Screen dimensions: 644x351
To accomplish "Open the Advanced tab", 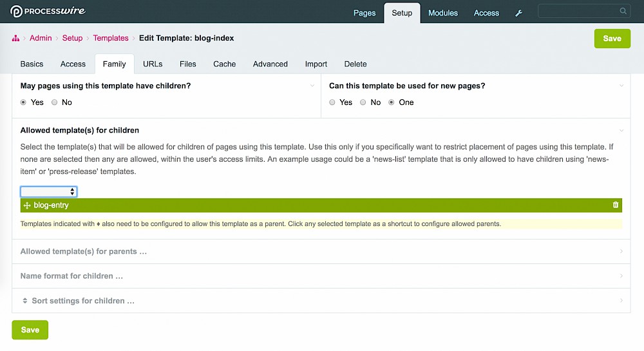I will click(270, 64).
